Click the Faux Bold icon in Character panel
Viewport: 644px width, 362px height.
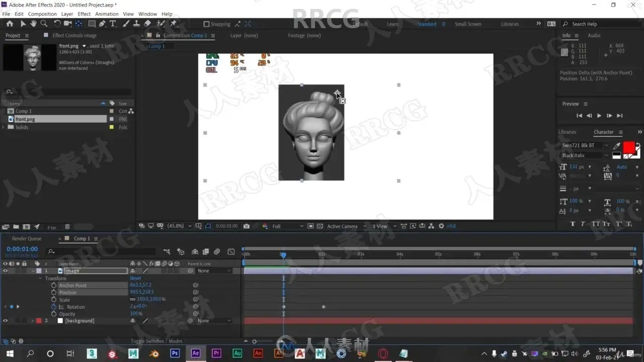573,224
